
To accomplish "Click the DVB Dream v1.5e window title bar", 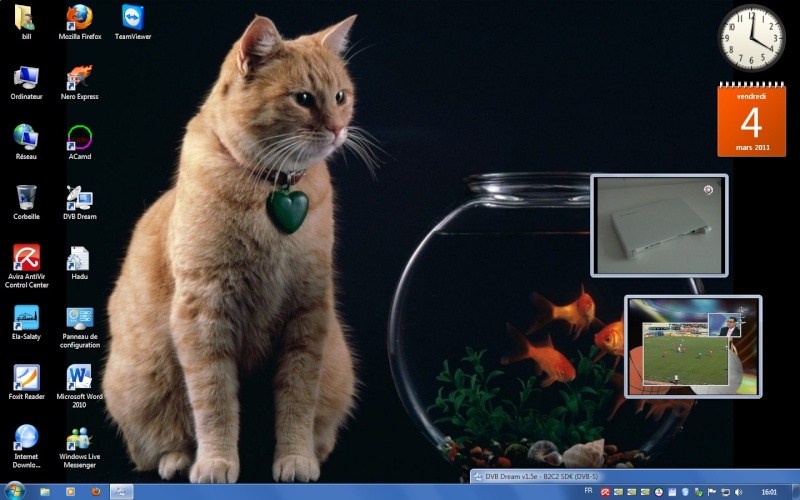I will 635,477.
